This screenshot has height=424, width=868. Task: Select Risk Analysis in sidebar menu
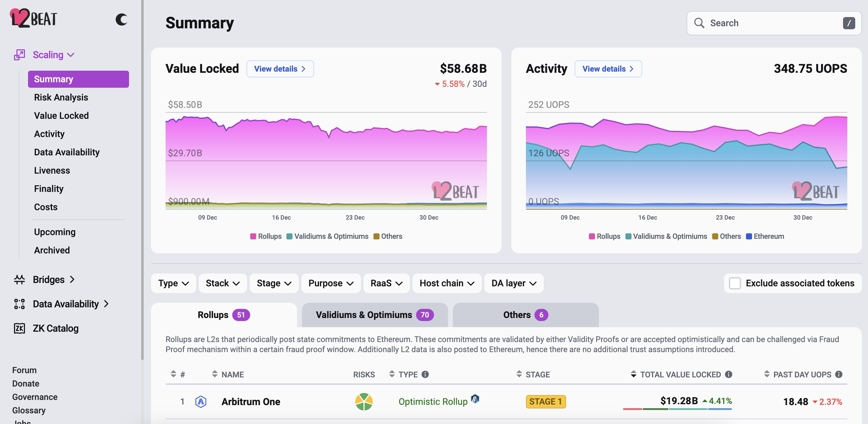[x=61, y=97]
